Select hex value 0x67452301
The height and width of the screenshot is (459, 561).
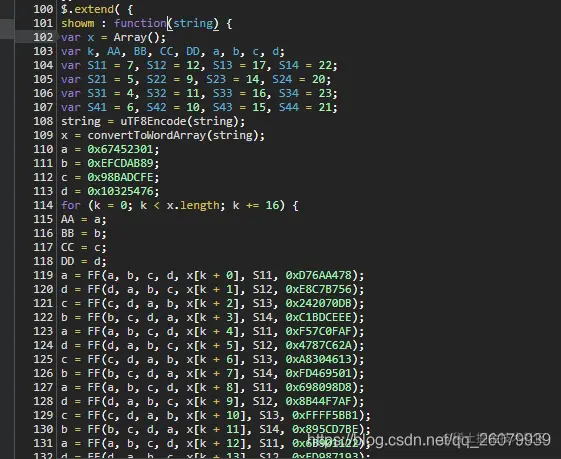pyautogui.click(x=120, y=150)
